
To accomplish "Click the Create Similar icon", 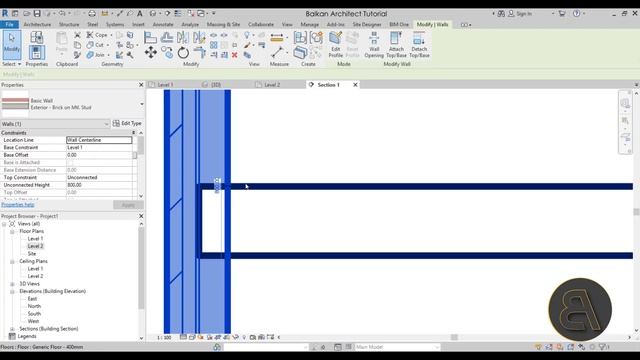I will tap(300, 53).
